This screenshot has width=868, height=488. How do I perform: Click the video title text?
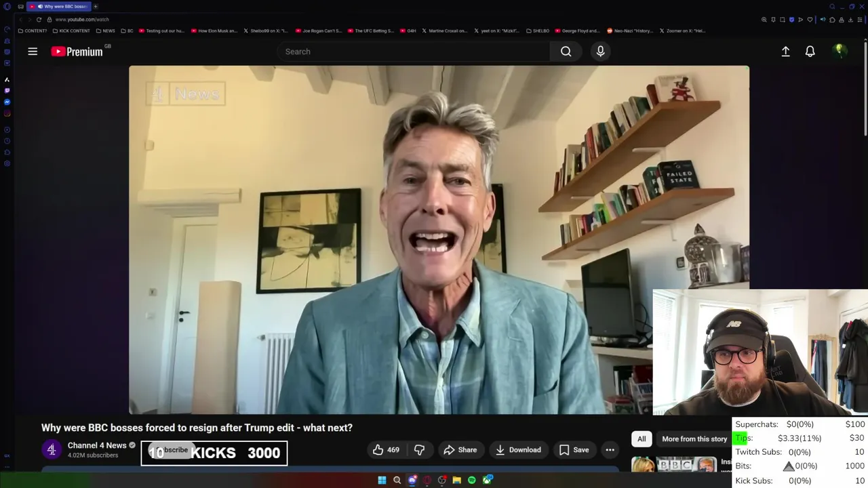point(197,428)
